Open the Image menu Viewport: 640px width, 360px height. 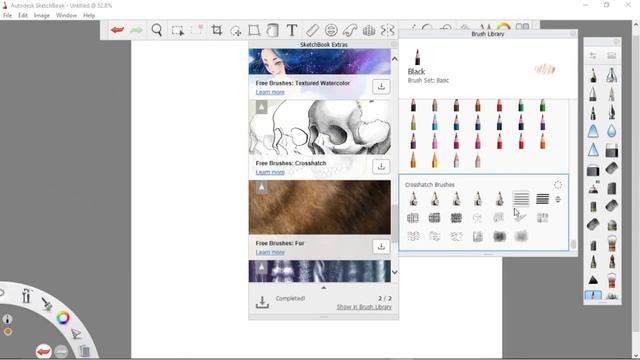coord(42,16)
